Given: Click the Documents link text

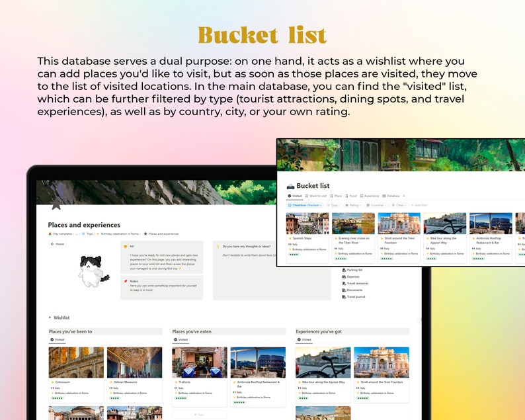Looking at the screenshot, I should point(354,290).
